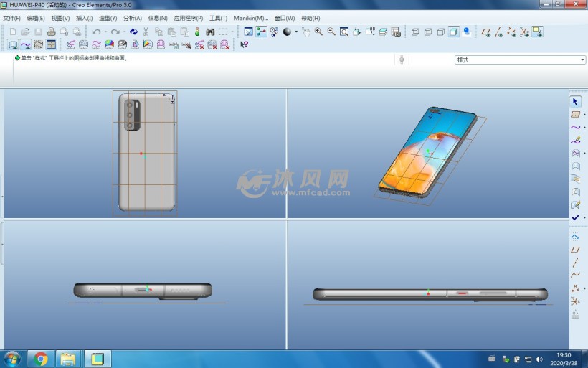Open Chrome from the taskbar
588x368 pixels.
pyautogui.click(x=41, y=359)
